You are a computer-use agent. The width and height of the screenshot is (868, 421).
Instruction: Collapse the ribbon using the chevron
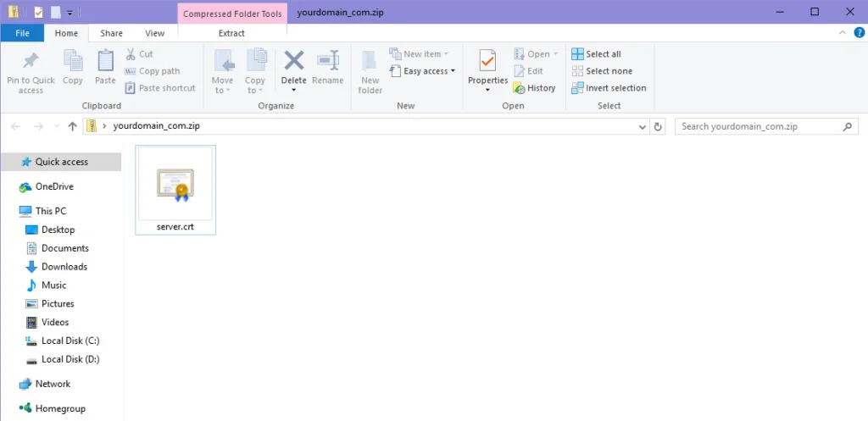[x=842, y=33]
